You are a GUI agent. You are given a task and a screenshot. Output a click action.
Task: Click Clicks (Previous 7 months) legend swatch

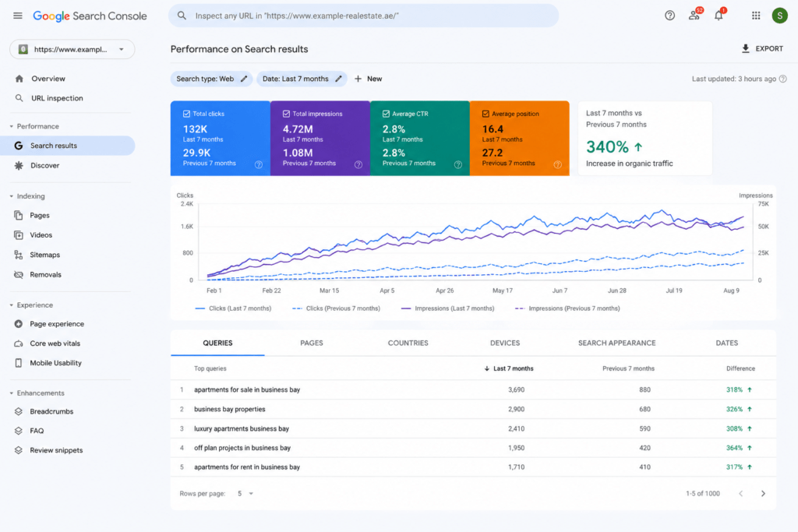(x=297, y=308)
